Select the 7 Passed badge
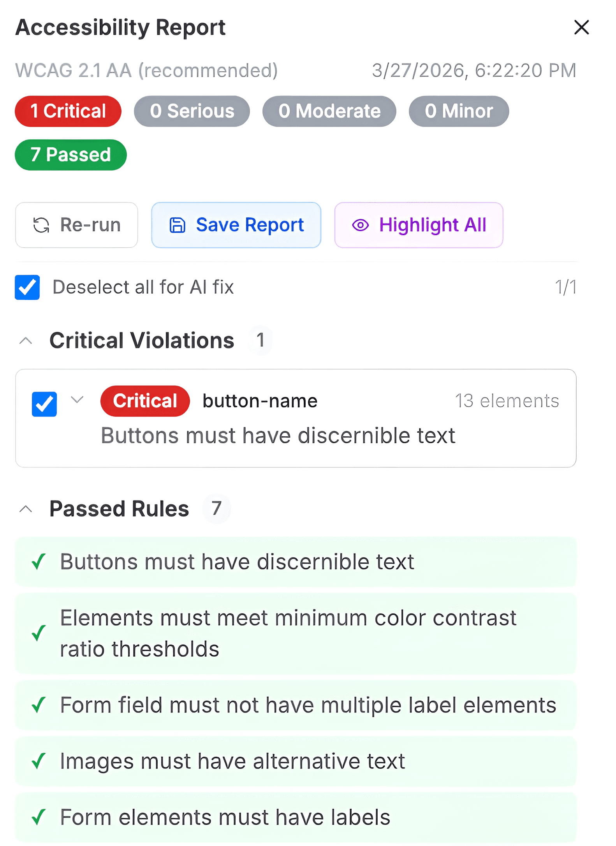The image size is (616, 846). [x=70, y=155]
